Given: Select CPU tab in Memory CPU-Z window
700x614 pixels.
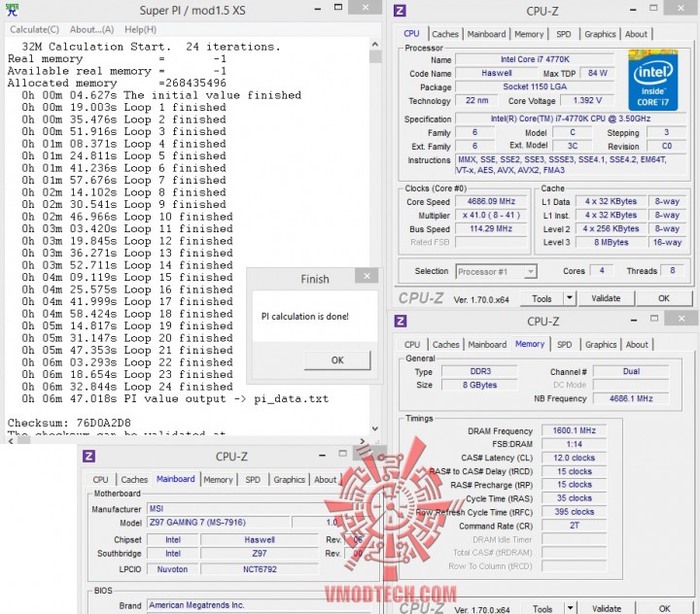Looking at the screenshot, I should click(x=411, y=345).
